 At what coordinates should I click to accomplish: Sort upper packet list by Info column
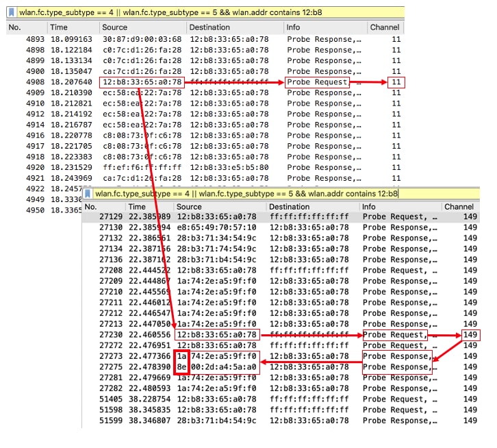[x=326, y=27]
